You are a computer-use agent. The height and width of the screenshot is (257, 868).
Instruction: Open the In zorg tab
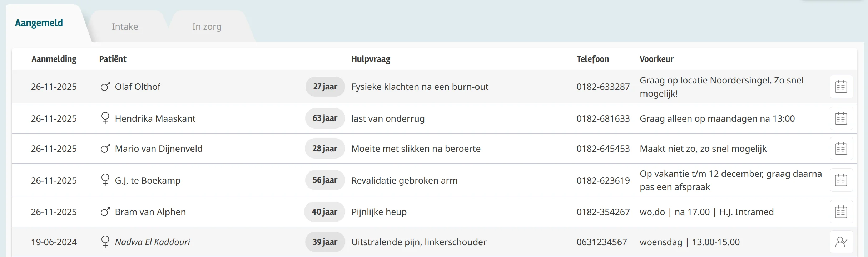point(207,27)
